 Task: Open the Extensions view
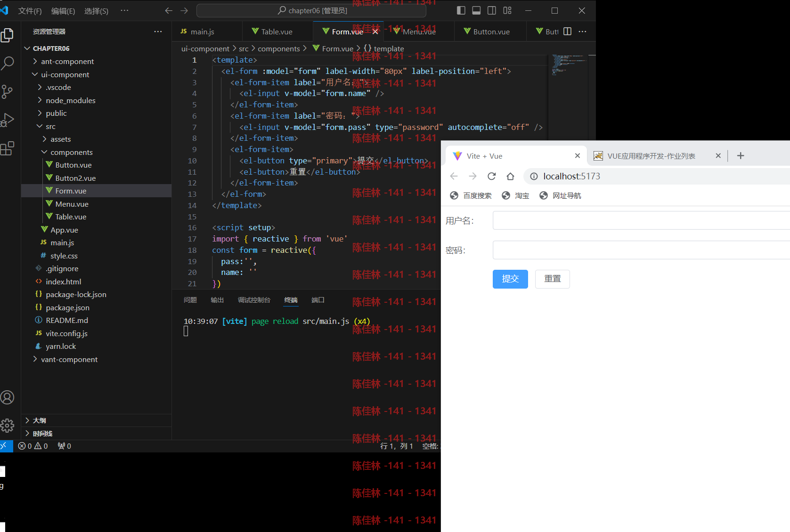[x=8, y=148]
